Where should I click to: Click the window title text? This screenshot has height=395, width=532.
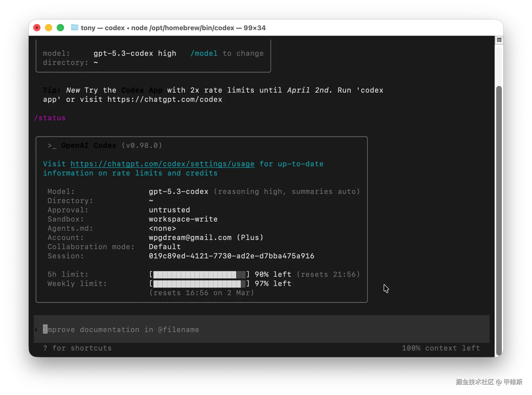[173, 28]
